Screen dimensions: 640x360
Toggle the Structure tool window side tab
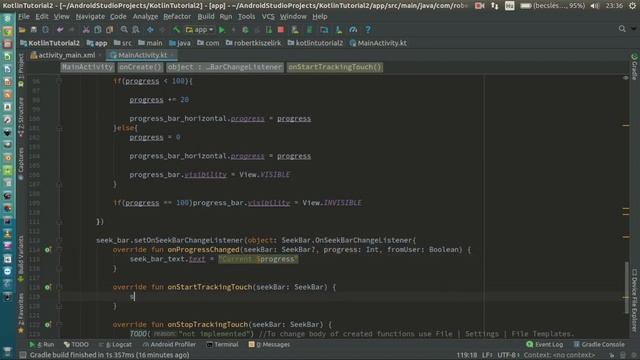coord(21,118)
